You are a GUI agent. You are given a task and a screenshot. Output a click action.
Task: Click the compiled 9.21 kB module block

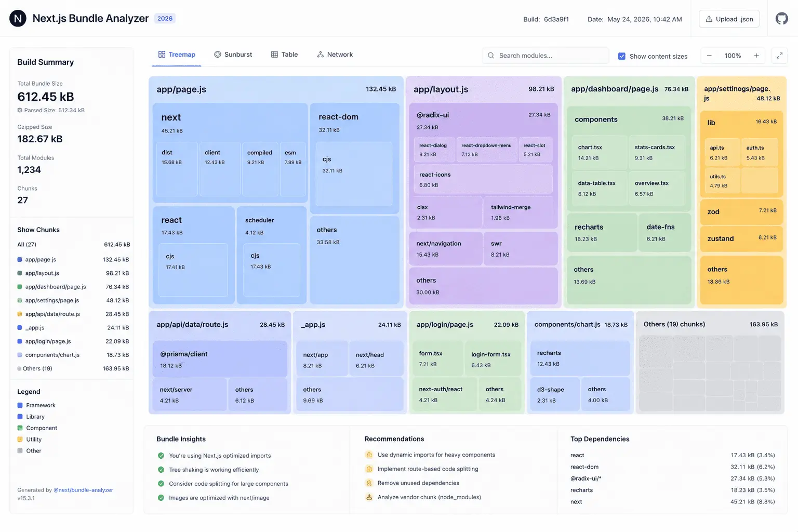[x=260, y=169]
